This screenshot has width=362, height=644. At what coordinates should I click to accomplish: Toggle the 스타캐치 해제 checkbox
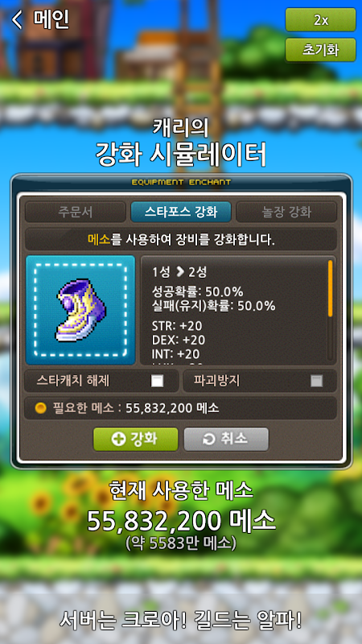click(x=157, y=381)
